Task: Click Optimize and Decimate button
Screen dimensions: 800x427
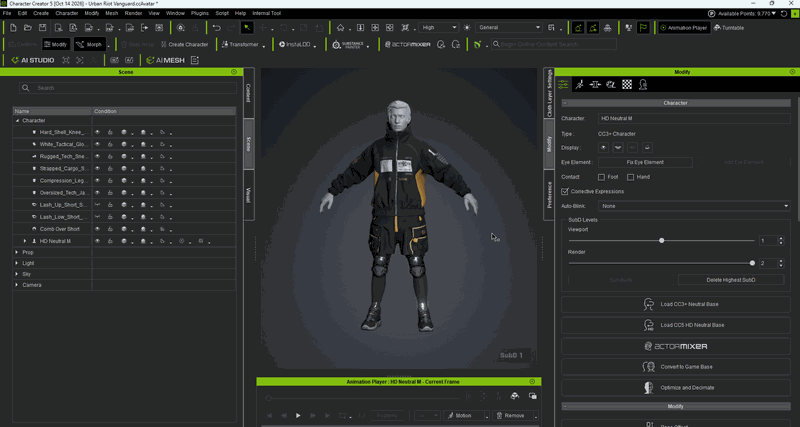Action: coord(676,388)
